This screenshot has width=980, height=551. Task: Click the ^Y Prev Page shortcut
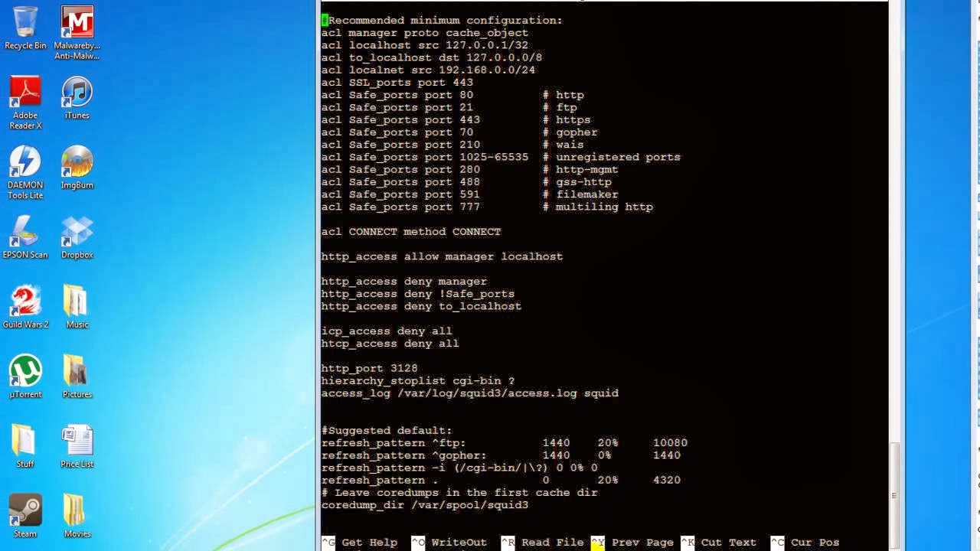(632, 543)
